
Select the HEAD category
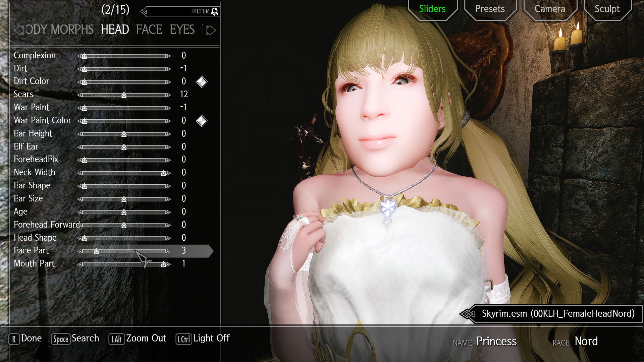click(115, 30)
